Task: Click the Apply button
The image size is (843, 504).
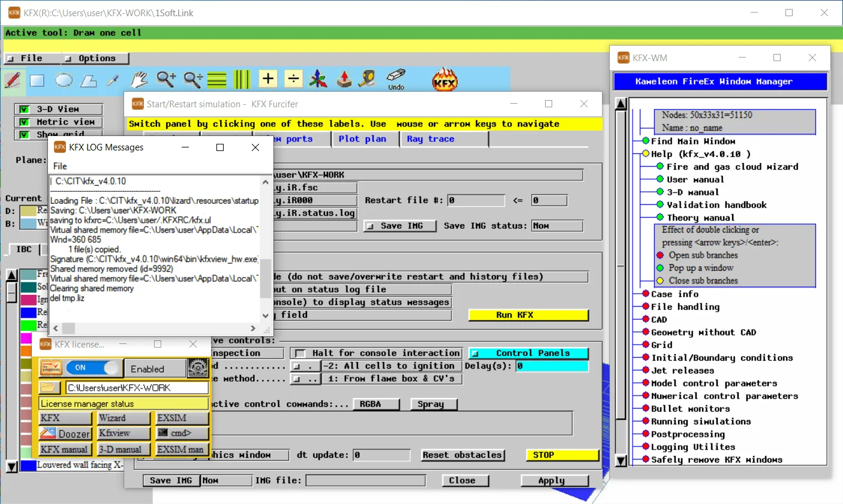Action: coord(555,481)
